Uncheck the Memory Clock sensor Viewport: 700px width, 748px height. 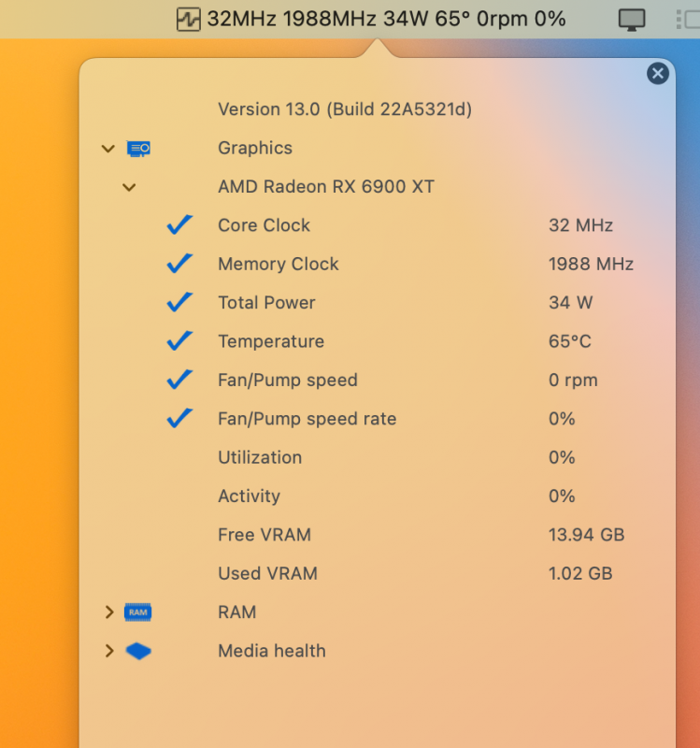(179, 264)
